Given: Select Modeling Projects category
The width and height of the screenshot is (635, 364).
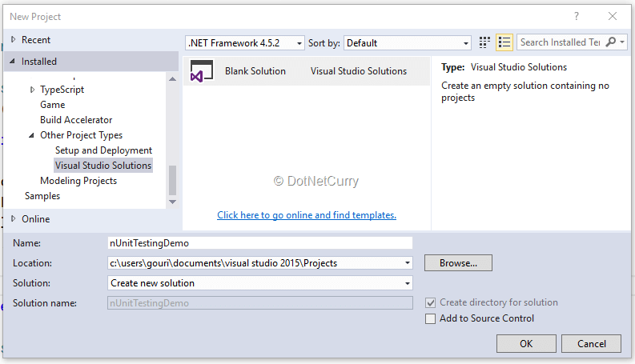Looking at the screenshot, I should tap(78, 181).
